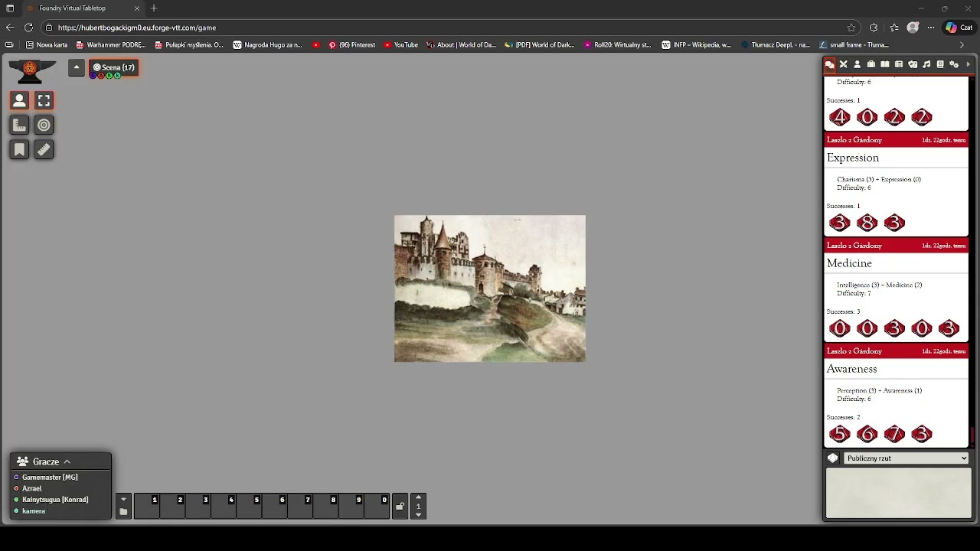The image size is (980, 551).
Task: Select the Ruler measure tool
Action: coord(44,149)
